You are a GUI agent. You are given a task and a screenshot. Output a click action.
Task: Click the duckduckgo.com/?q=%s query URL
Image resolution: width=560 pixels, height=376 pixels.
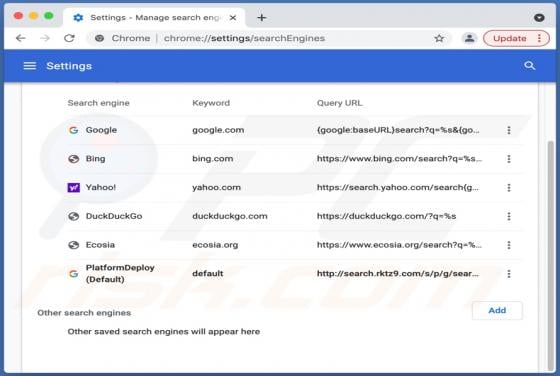click(386, 216)
